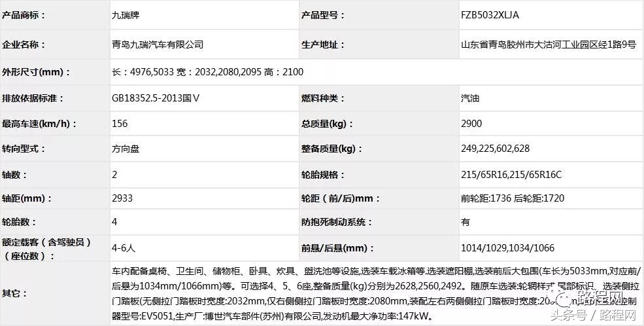
Task: Select company name 青岛九瑞汽车有限公司
Action: pyautogui.click(x=158, y=45)
